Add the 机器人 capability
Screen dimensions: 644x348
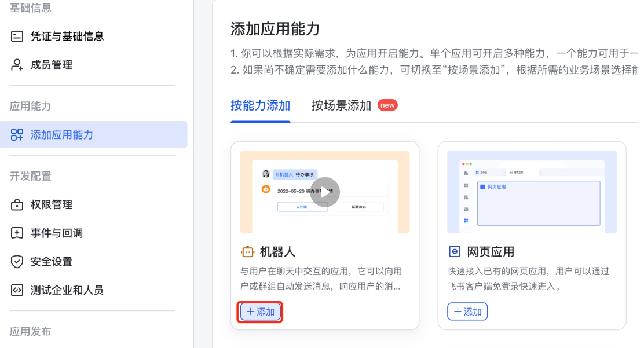pos(261,312)
